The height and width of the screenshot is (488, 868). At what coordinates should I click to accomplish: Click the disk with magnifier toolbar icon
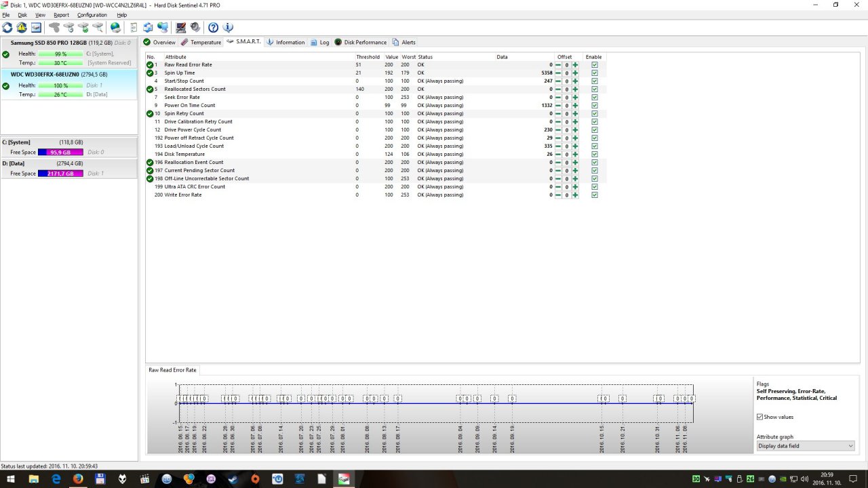[98, 27]
